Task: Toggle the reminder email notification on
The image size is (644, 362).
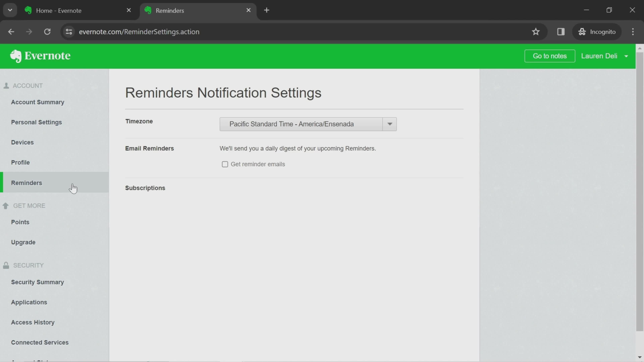Action: click(224, 164)
